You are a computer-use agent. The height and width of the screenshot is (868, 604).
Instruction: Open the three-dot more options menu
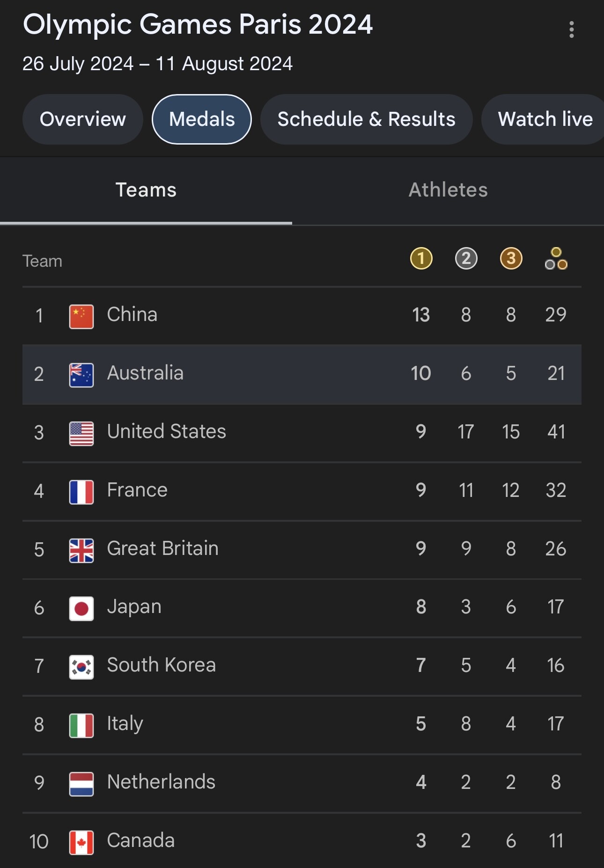pos(571,29)
